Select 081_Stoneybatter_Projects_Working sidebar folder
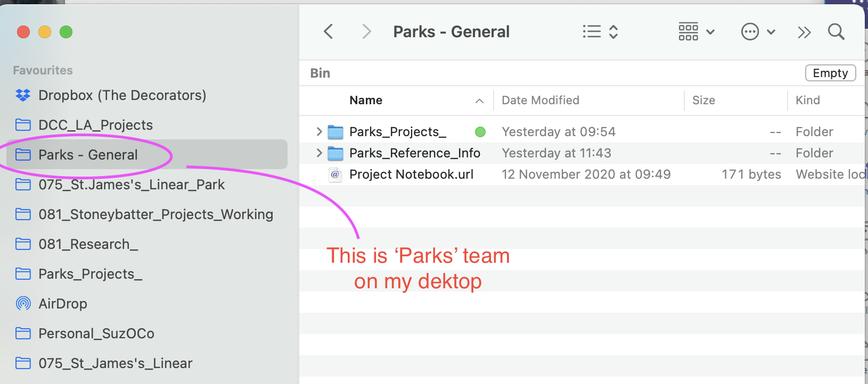The image size is (868, 384). 155,214
